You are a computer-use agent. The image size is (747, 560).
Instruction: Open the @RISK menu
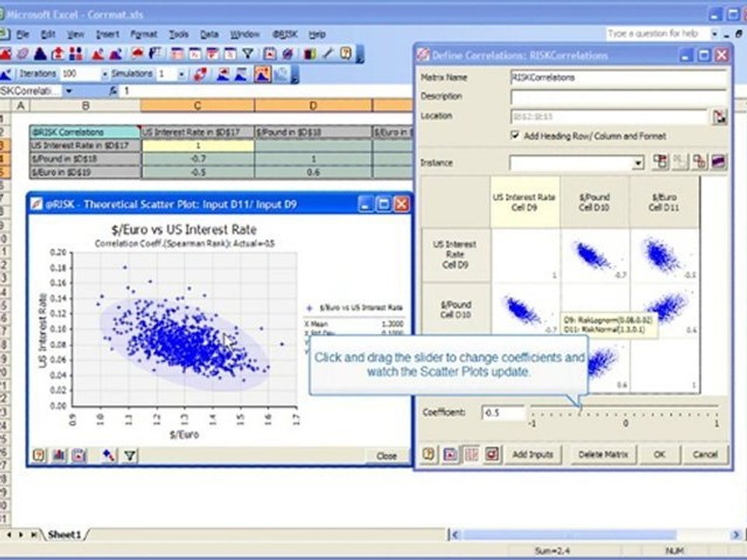[285, 34]
